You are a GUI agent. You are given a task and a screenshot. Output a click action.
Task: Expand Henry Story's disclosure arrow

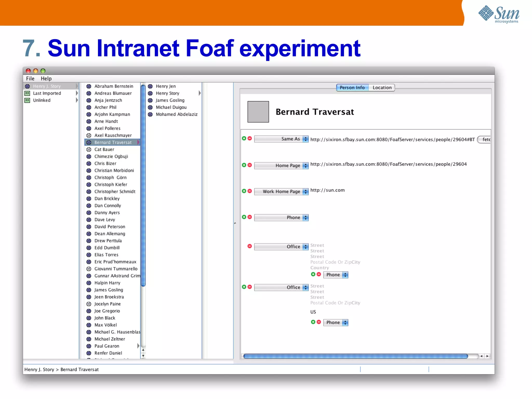[199, 93]
